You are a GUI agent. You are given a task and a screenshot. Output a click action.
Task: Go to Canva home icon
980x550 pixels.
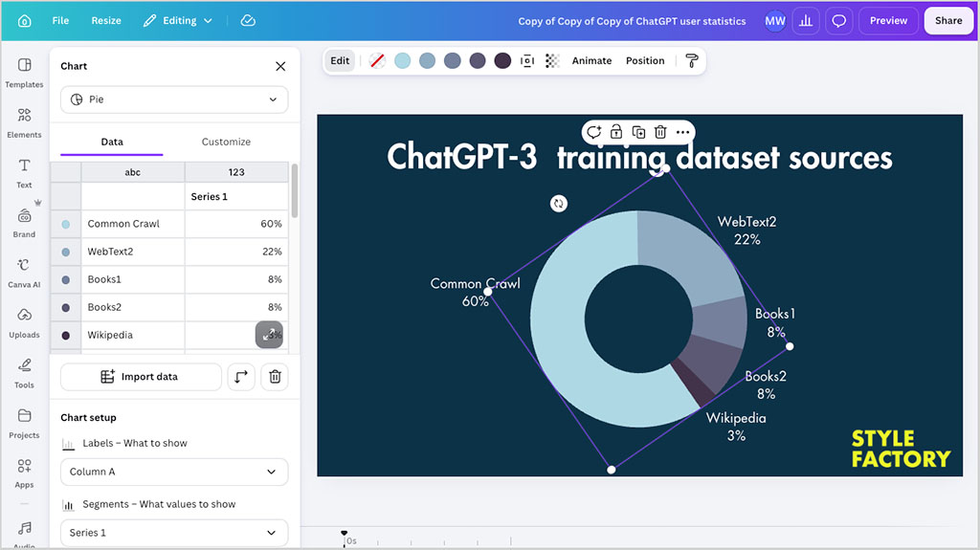pyautogui.click(x=24, y=21)
